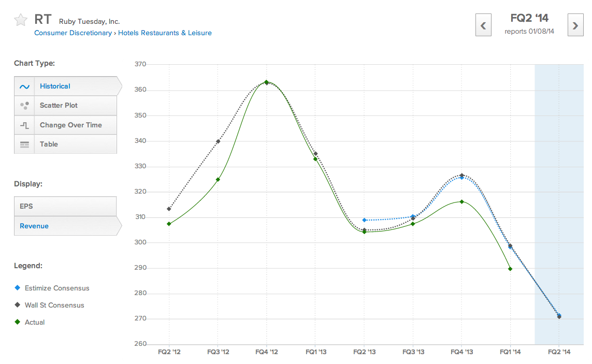The image size is (592, 364).
Task: Select FQ2 '12 Wall St consensus point
Action: (x=169, y=209)
